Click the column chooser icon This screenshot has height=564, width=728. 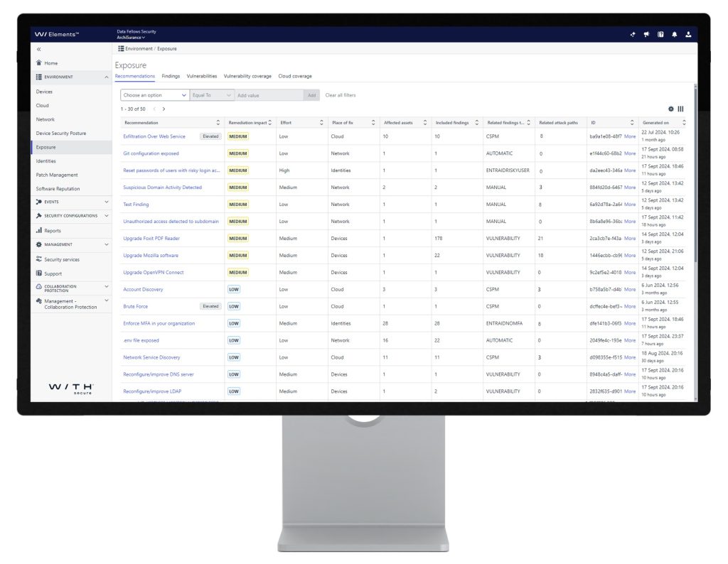[680, 109]
